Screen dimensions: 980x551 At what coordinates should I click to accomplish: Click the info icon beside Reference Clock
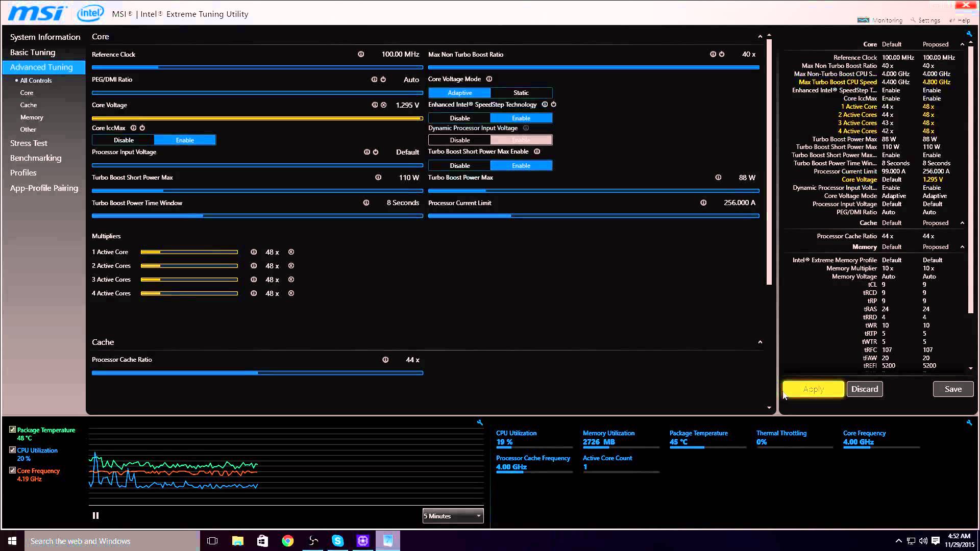point(361,54)
